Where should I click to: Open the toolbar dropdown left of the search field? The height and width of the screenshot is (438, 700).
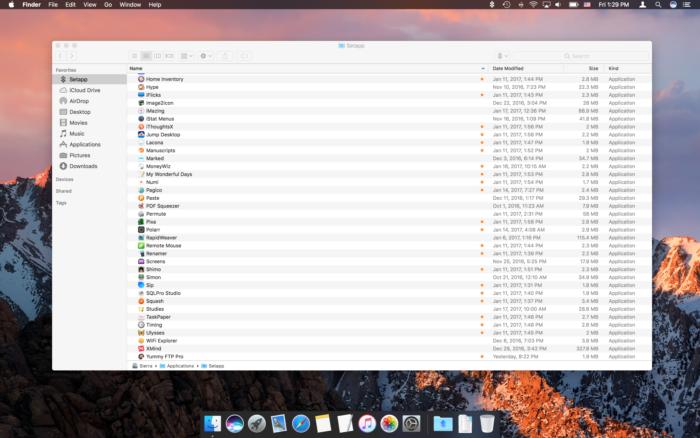pos(502,56)
